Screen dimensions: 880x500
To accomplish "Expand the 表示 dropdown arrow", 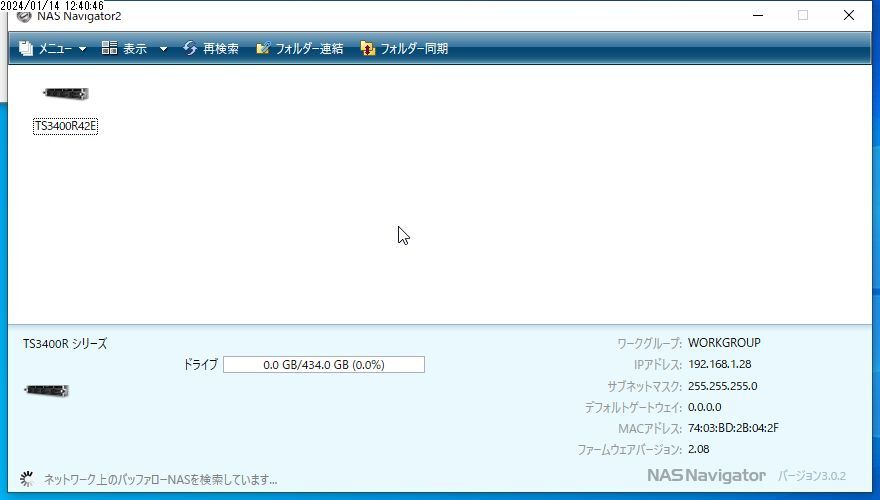I will click(163, 49).
